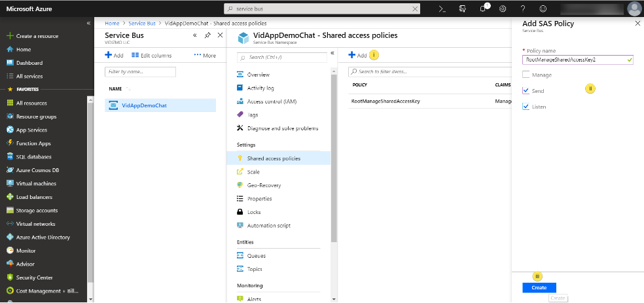The image size is (644, 303).
Task: Click the Create button
Action: pyautogui.click(x=539, y=288)
